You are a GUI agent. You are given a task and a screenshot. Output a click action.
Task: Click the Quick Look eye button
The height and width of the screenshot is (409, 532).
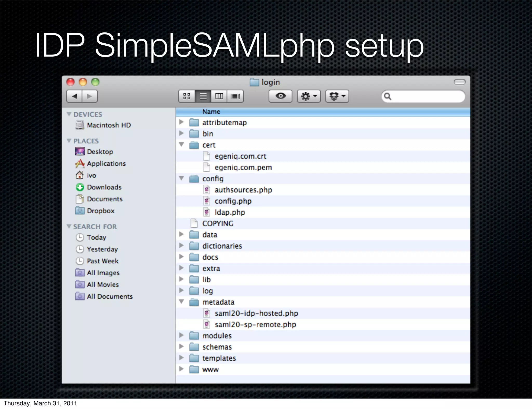tap(281, 96)
